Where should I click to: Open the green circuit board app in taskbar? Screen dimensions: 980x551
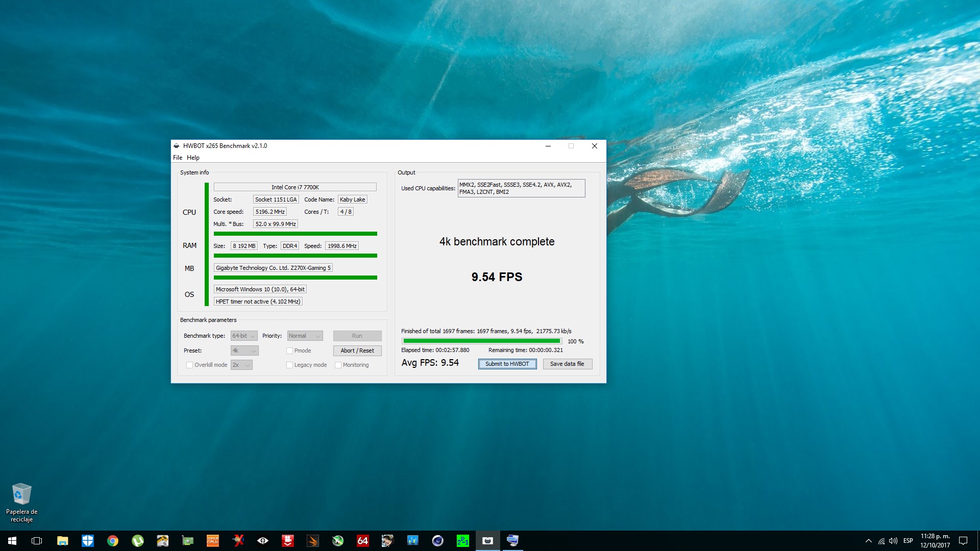tap(188, 541)
